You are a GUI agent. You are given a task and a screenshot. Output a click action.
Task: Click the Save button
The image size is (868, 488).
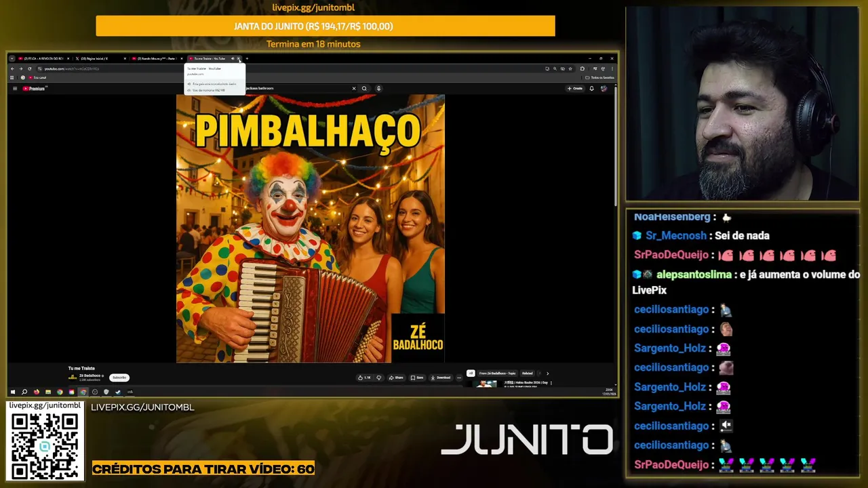coord(417,378)
